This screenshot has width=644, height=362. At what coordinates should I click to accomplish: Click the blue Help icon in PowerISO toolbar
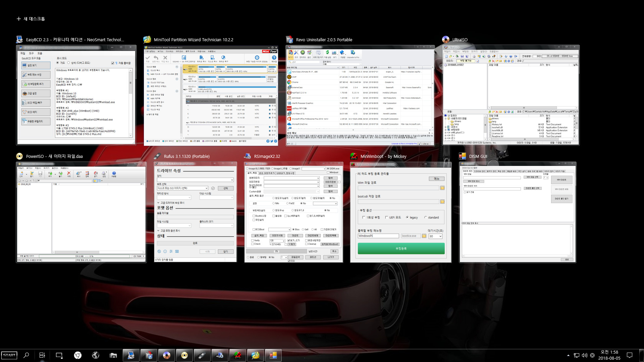(114, 174)
